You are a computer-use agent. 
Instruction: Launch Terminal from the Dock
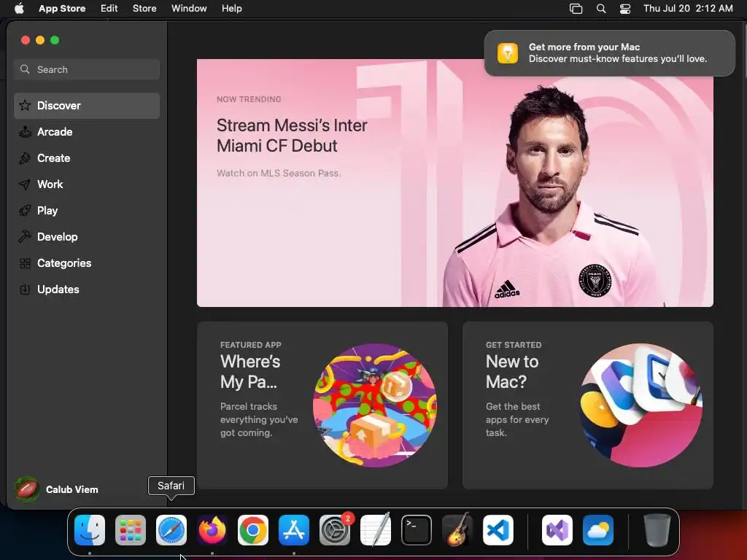417,530
